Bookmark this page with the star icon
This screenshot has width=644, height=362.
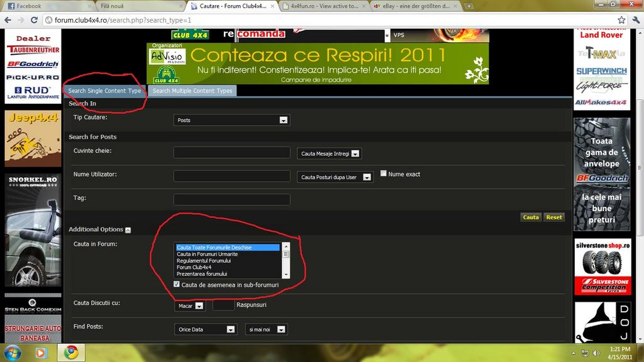tap(621, 20)
